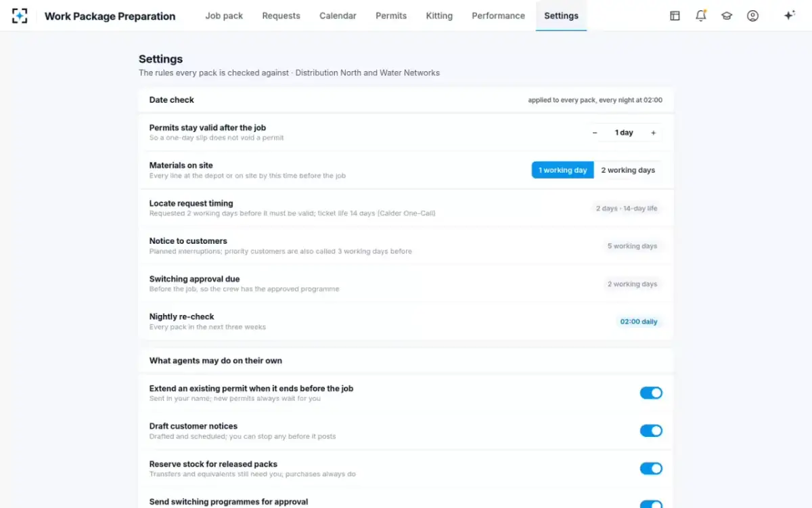This screenshot has height=508, width=812.
Task: Open the sparkle AI assistant icon
Action: pyautogui.click(x=789, y=16)
